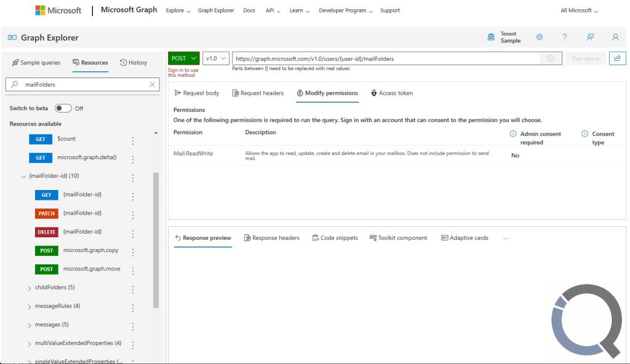Expand the messageRules (4) node

point(30,307)
